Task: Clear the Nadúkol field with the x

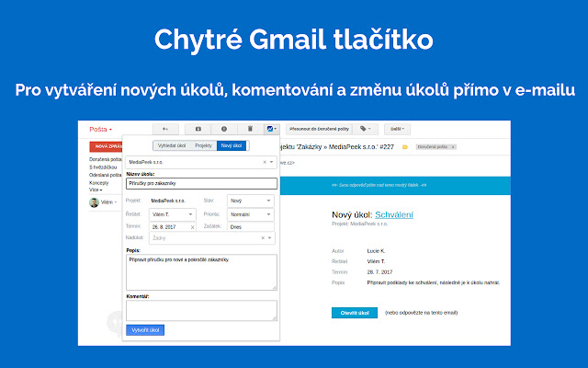Action: tap(263, 238)
